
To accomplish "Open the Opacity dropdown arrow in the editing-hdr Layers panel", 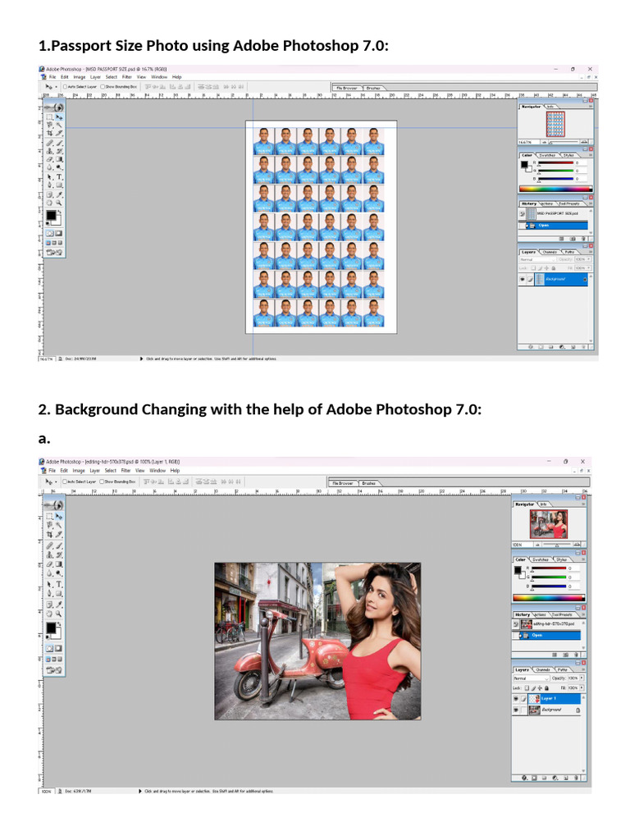I will pos(582,678).
